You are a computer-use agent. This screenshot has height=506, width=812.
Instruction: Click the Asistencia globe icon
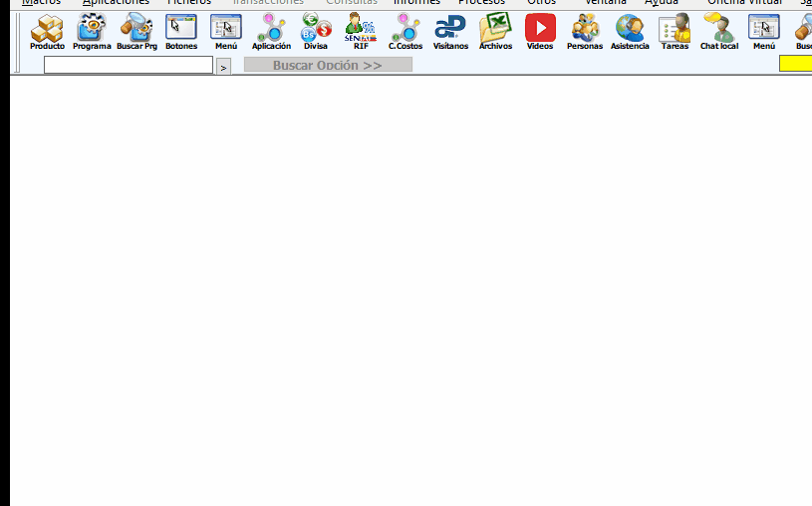pyautogui.click(x=630, y=32)
